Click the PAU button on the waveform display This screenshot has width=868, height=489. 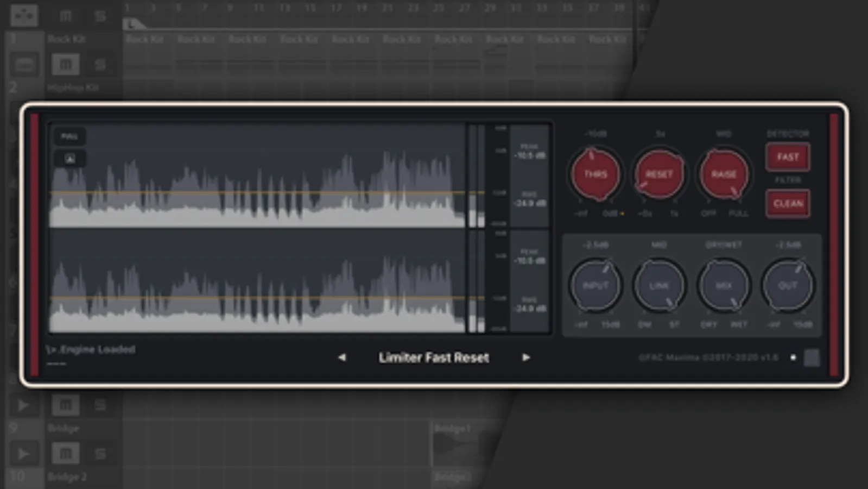click(69, 136)
